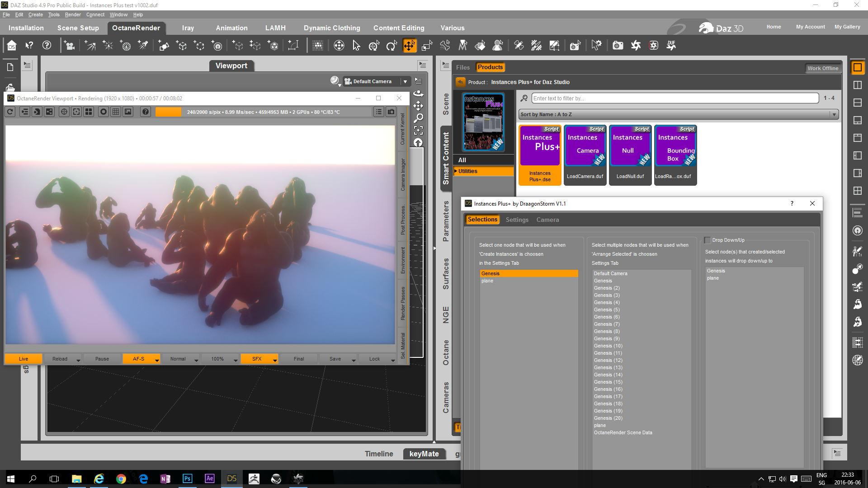
Task: Click the Rotate tool icon
Action: click(391, 45)
